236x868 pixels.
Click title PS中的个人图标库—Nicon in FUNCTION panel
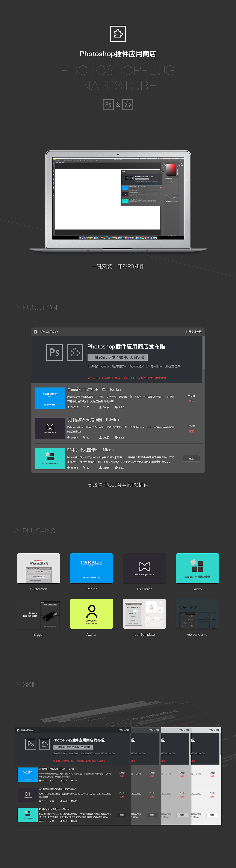pos(90,450)
